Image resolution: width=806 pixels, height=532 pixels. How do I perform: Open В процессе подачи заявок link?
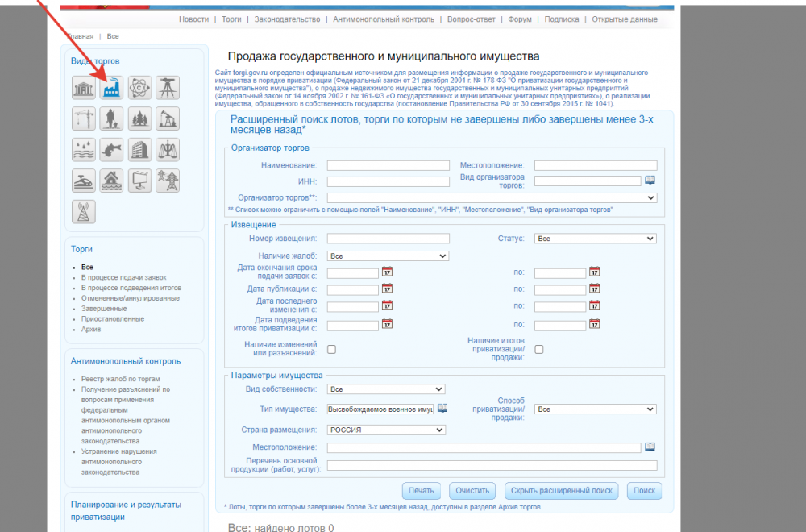(124, 277)
